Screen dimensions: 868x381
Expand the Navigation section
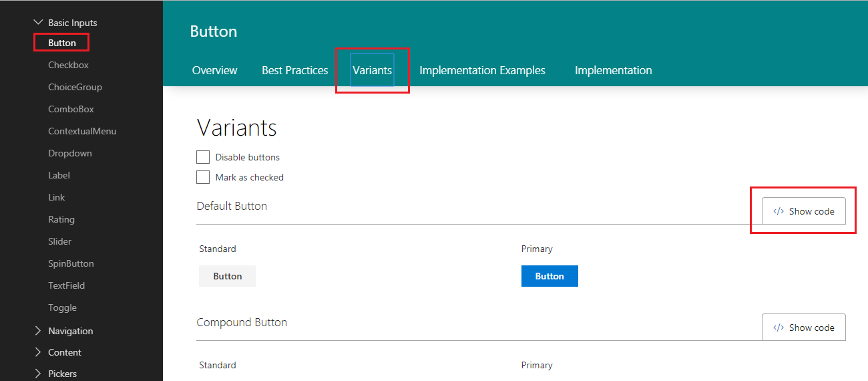38,331
